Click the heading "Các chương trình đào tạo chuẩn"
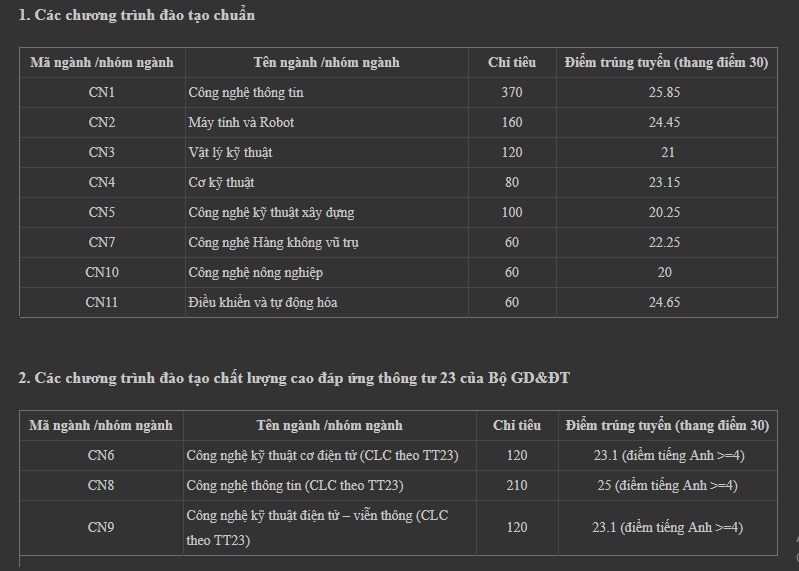Image resolution: width=799 pixels, height=571 pixels. 136,15
